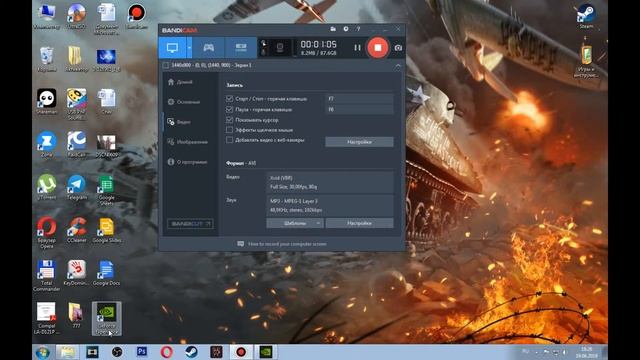Open the screen recording mode dropdown arrow
640x360 pixels.
point(189,48)
